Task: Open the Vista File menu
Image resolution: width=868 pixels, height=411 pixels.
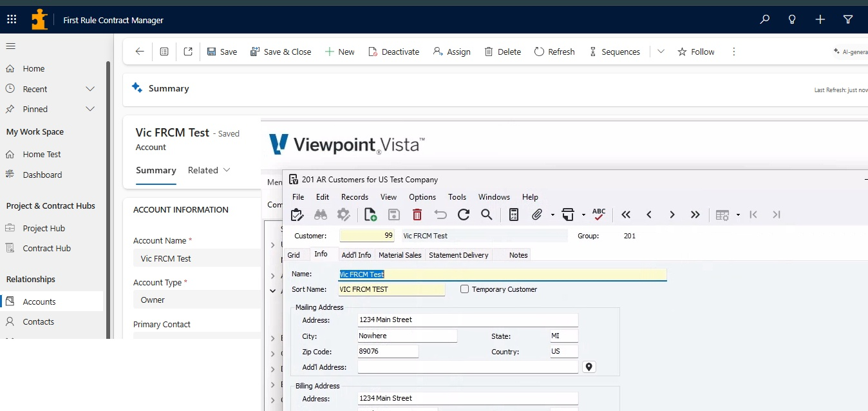Action: pyautogui.click(x=298, y=197)
